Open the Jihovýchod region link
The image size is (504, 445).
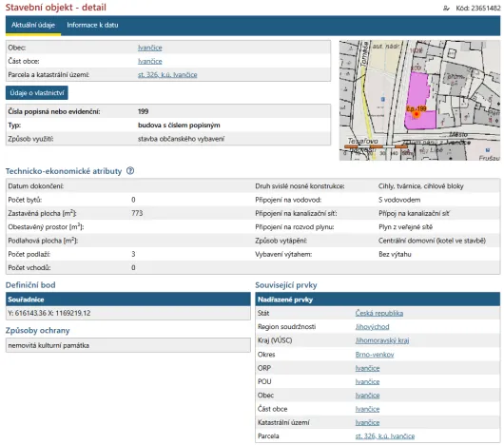pyautogui.click(x=372, y=326)
